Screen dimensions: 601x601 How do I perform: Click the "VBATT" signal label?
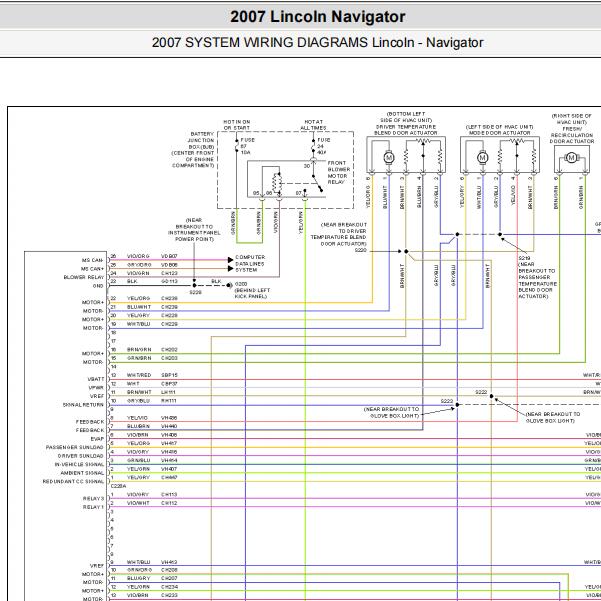[x=96, y=379]
